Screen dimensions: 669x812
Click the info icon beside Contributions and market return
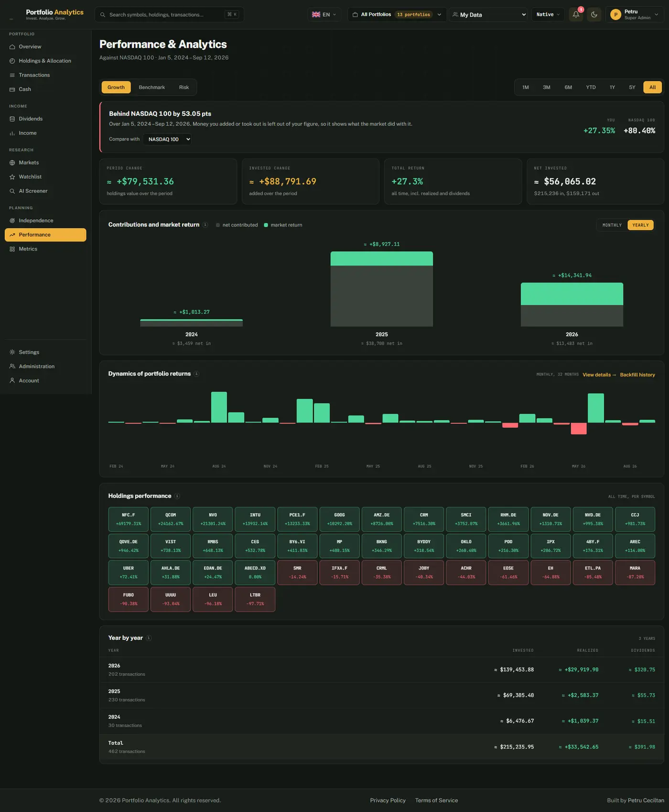[x=205, y=225]
